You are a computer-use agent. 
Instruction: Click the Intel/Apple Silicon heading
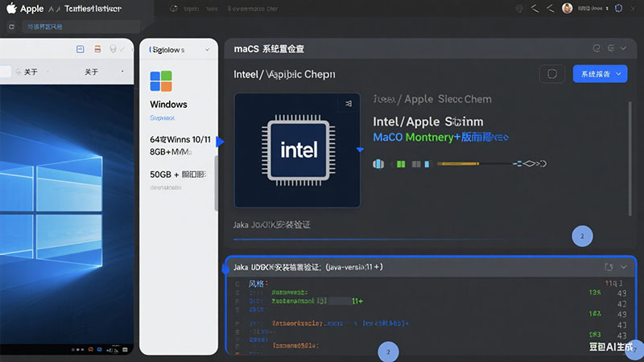pyautogui.click(x=428, y=121)
